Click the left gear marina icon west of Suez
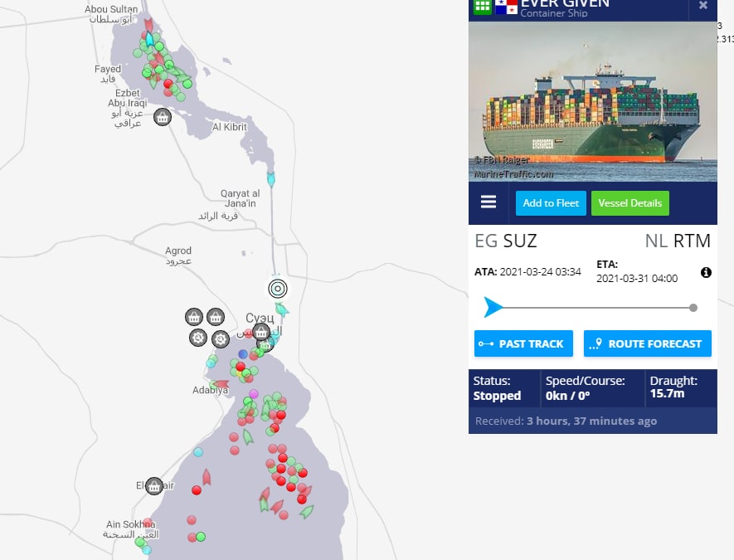This screenshot has height=560, width=734. (x=198, y=337)
